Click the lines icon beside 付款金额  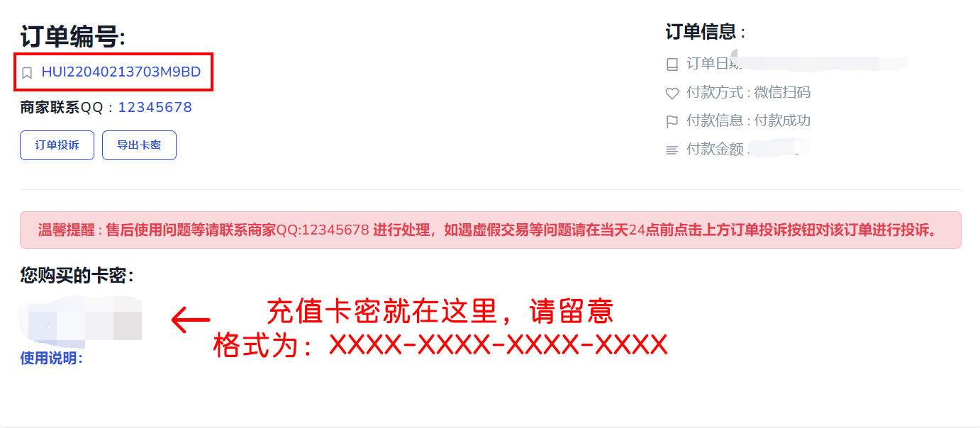point(672,150)
